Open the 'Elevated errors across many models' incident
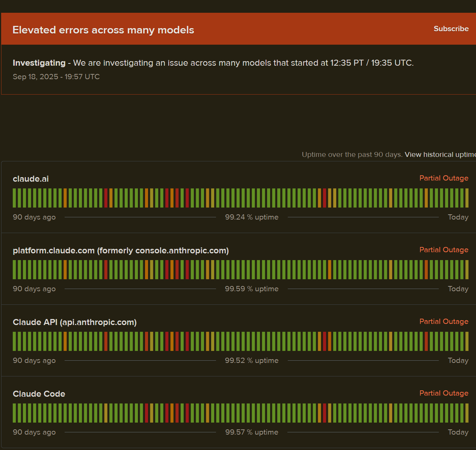This screenshot has height=450, width=476. click(x=103, y=30)
